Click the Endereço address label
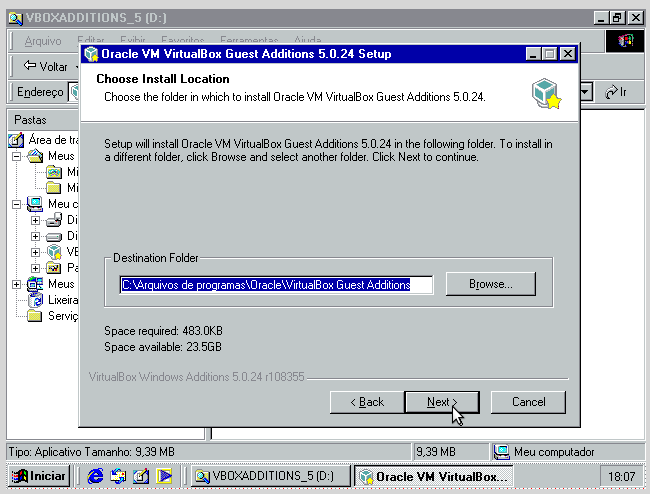Image resolution: width=650 pixels, height=494 pixels. click(40, 92)
